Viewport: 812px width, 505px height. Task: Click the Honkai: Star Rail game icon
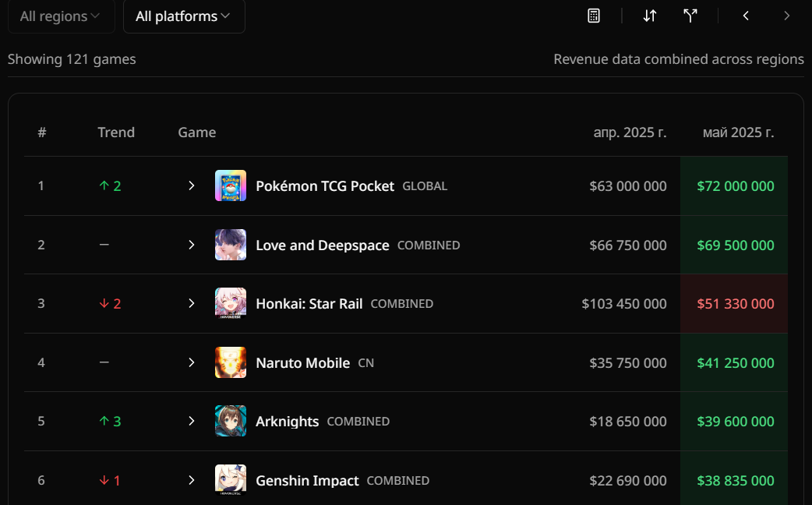coord(231,303)
